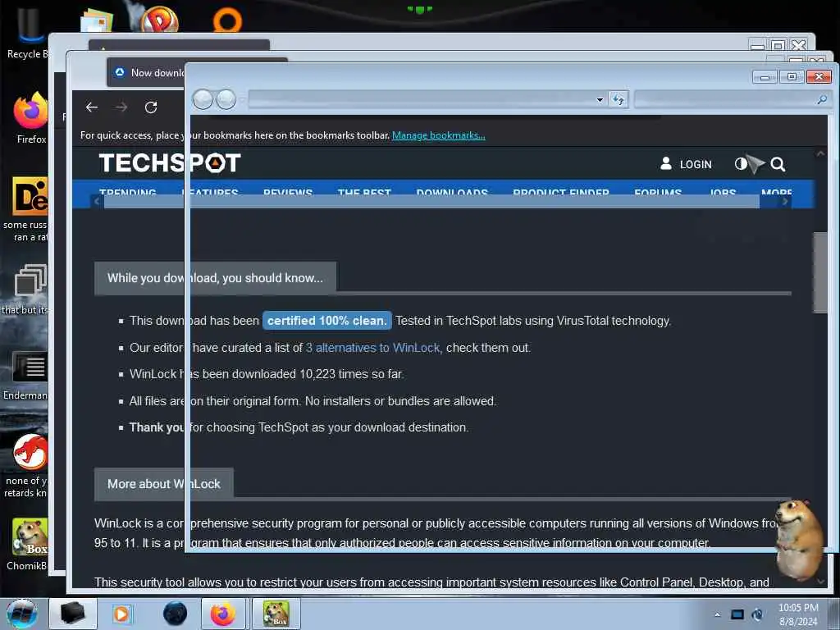Open the dark globe taskbar icon

tap(176, 614)
